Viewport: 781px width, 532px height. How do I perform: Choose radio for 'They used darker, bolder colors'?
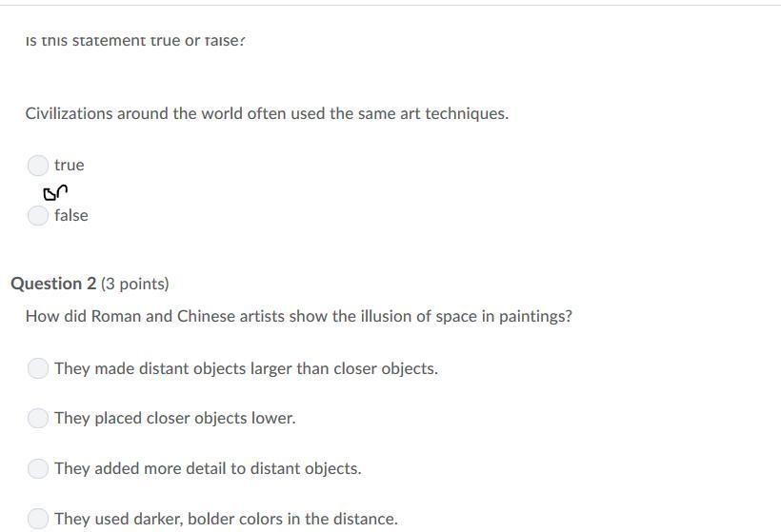(x=38, y=519)
